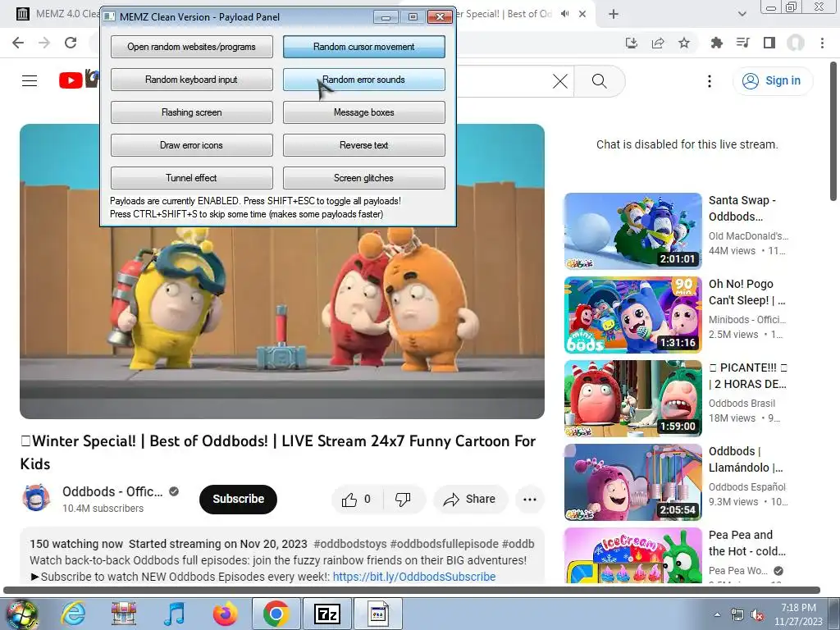The height and width of the screenshot is (630, 840).
Task: Toggle the Open random websites/programs payload
Action: click(x=191, y=47)
